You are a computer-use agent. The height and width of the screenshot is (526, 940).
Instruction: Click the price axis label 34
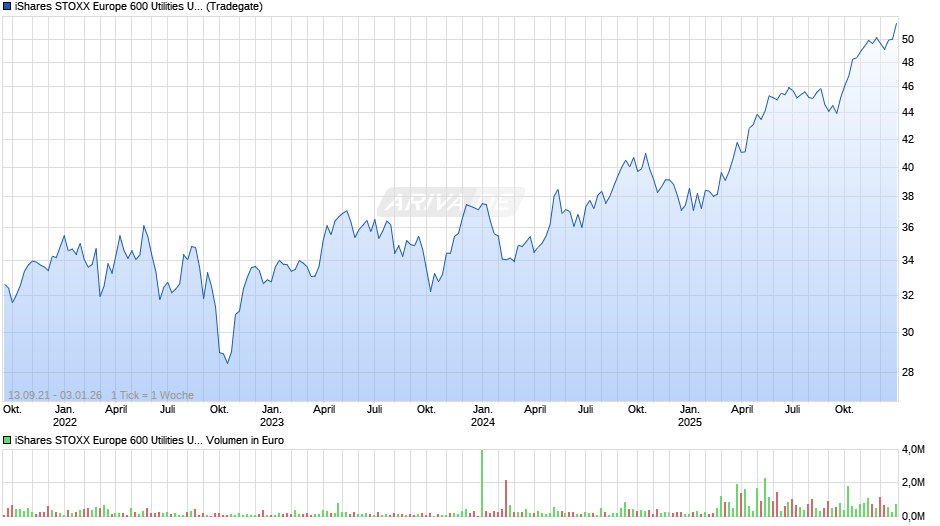908,260
